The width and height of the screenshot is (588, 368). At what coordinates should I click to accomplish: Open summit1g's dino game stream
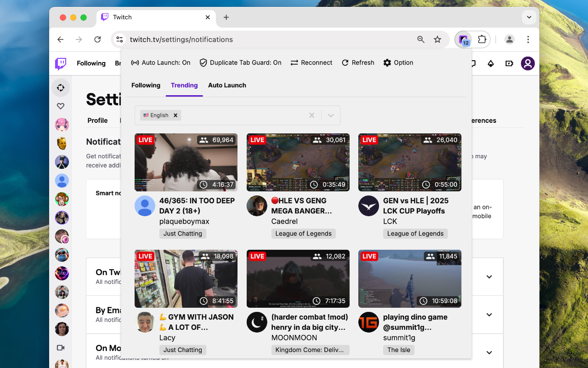409,279
